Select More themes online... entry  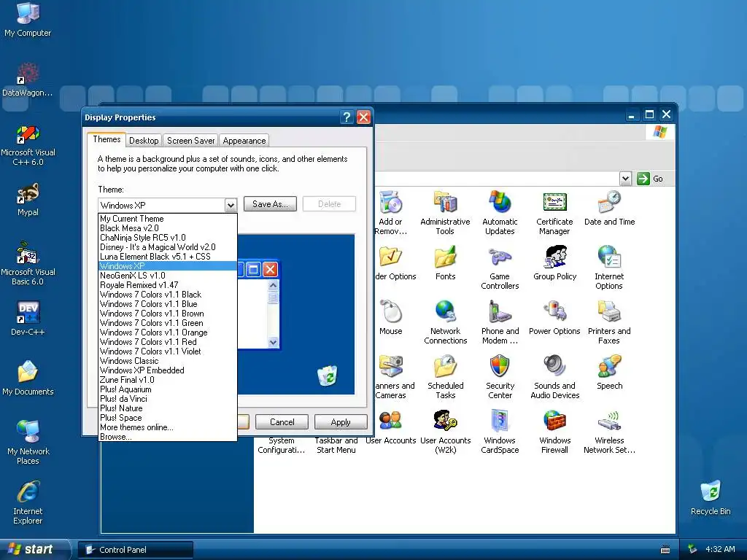pos(167,427)
